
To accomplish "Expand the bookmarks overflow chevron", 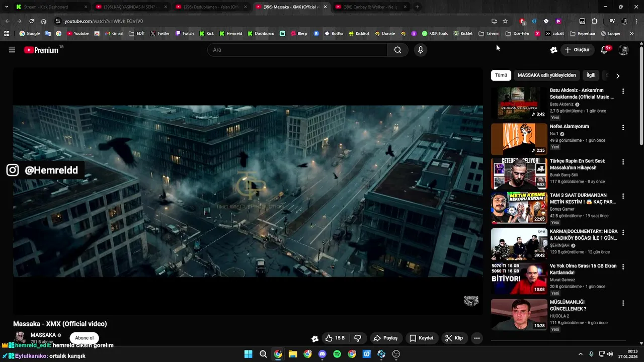I will click(632, 34).
